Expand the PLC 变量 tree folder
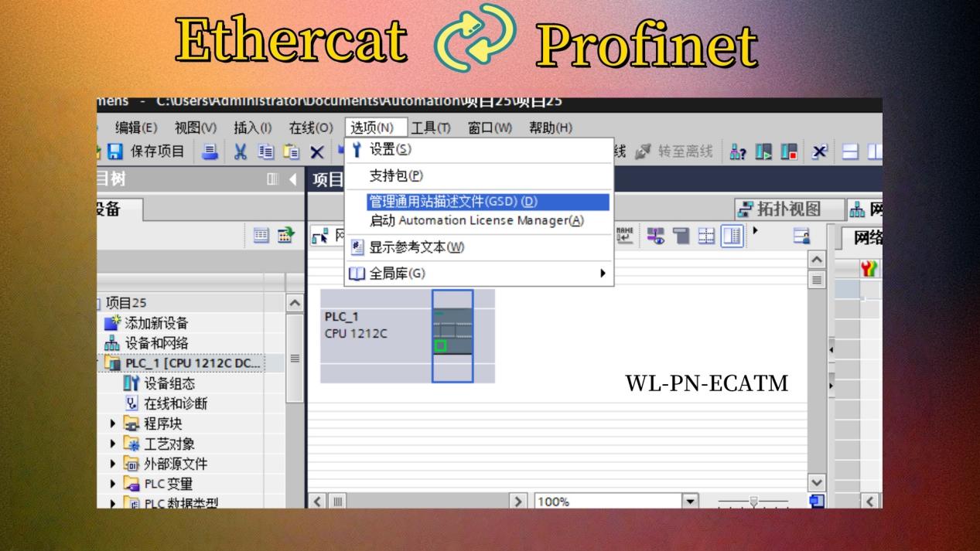Image resolution: width=980 pixels, height=551 pixels. (113, 484)
